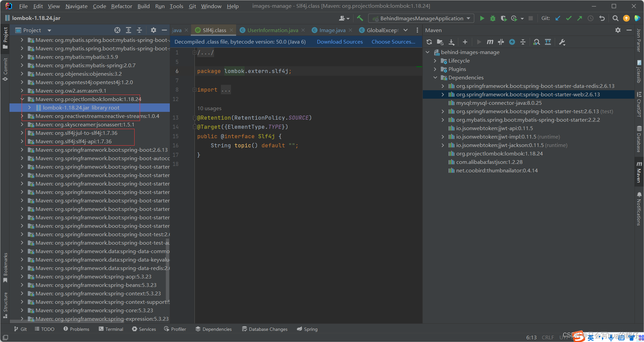Image resolution: width=644 pixels, height=342 pixels.
Task: Open the Build menu
Action: click(x=143, y=6)
